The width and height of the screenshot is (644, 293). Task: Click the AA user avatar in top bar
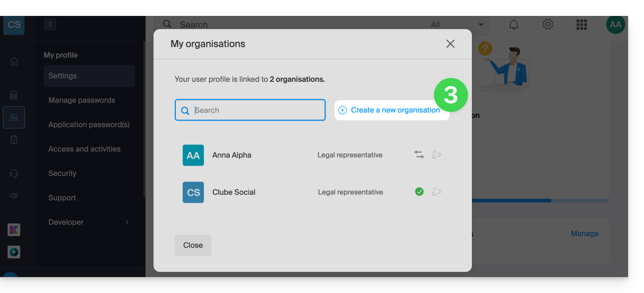615,24
